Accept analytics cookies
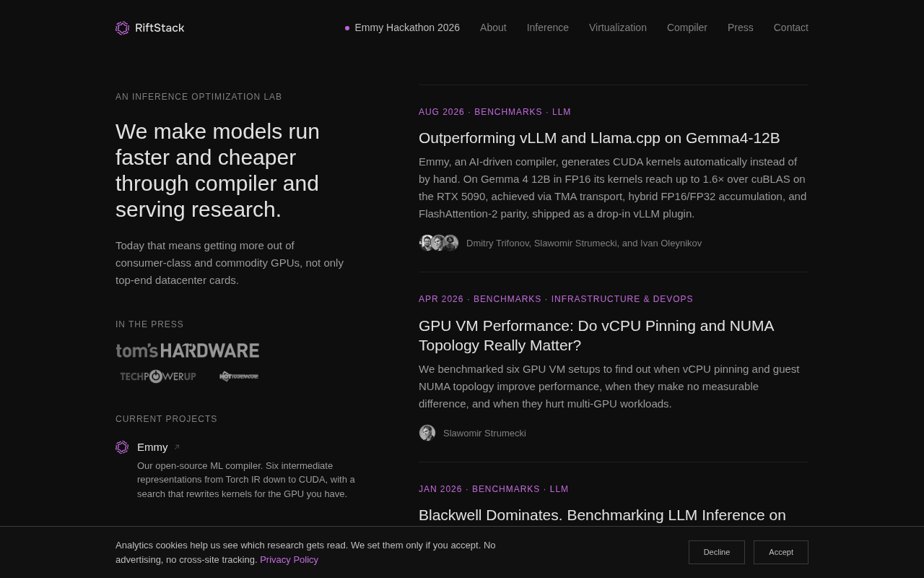Image resolution: width=924 pixels, height=578 pixels. point(781,552)
